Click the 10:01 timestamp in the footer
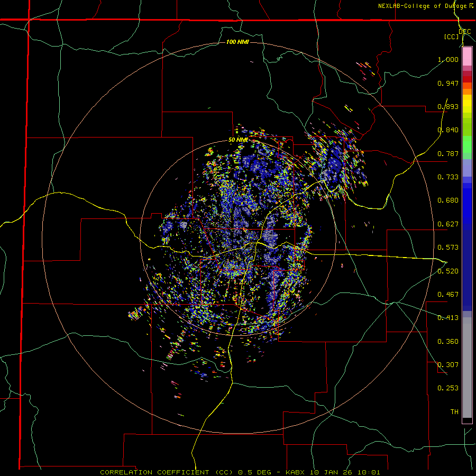 coord(369,472)
